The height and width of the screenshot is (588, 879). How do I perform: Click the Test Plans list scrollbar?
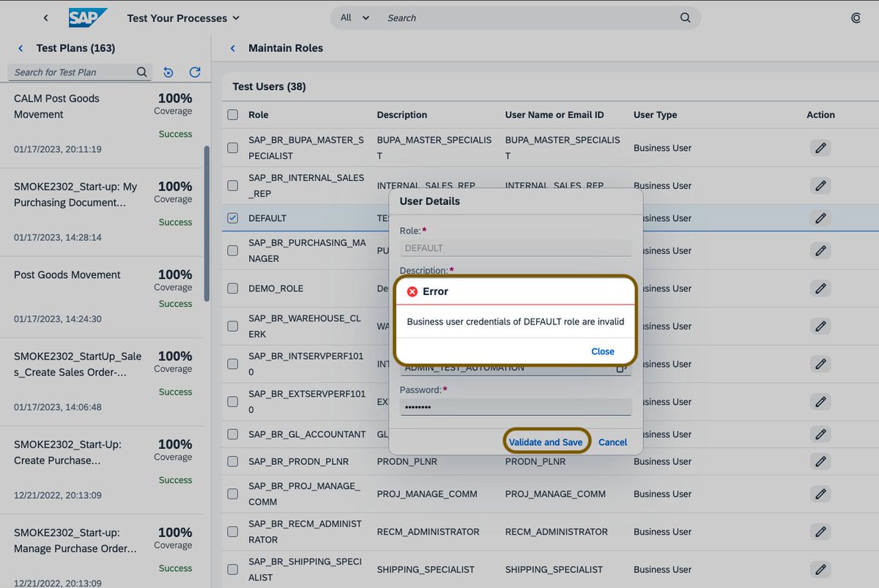pyautogui.click(x=207, y=223)
